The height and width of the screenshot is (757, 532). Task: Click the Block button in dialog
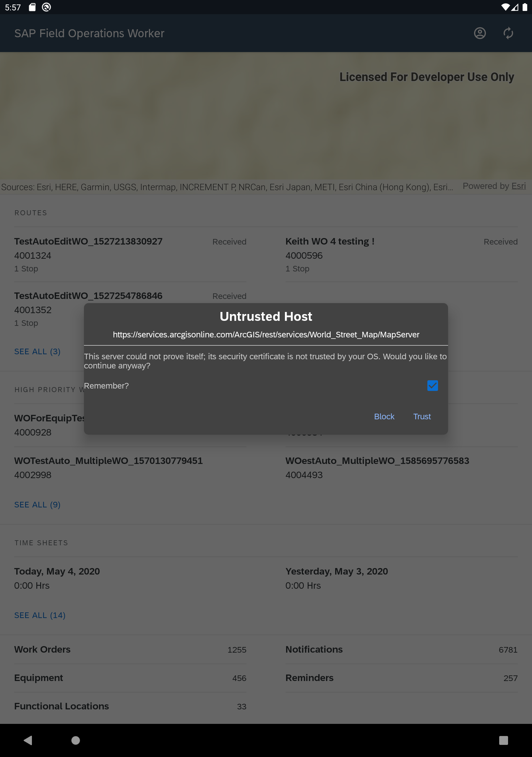(x=384, y=416)
